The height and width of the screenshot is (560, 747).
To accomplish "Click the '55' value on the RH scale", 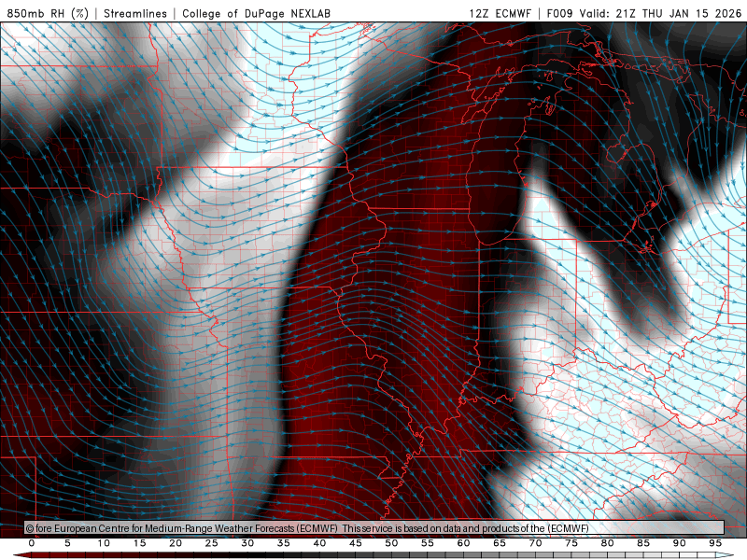I will (428, 543).
